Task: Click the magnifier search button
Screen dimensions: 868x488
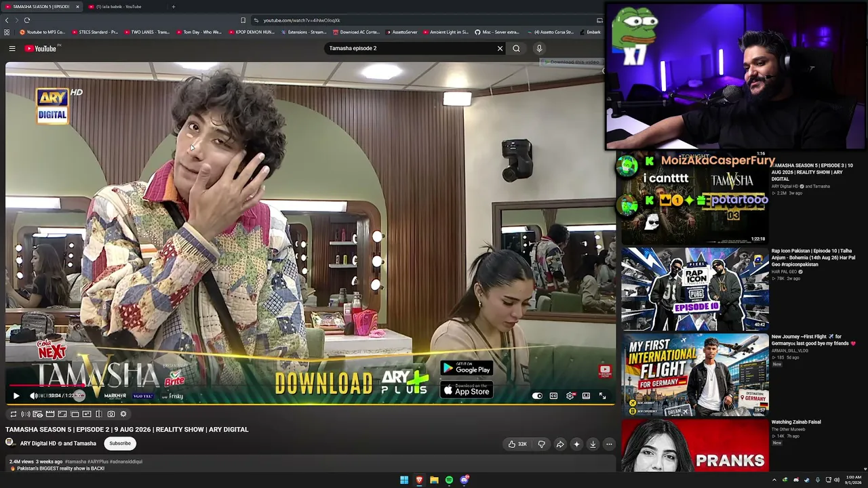Action: [x=516, y=48]
